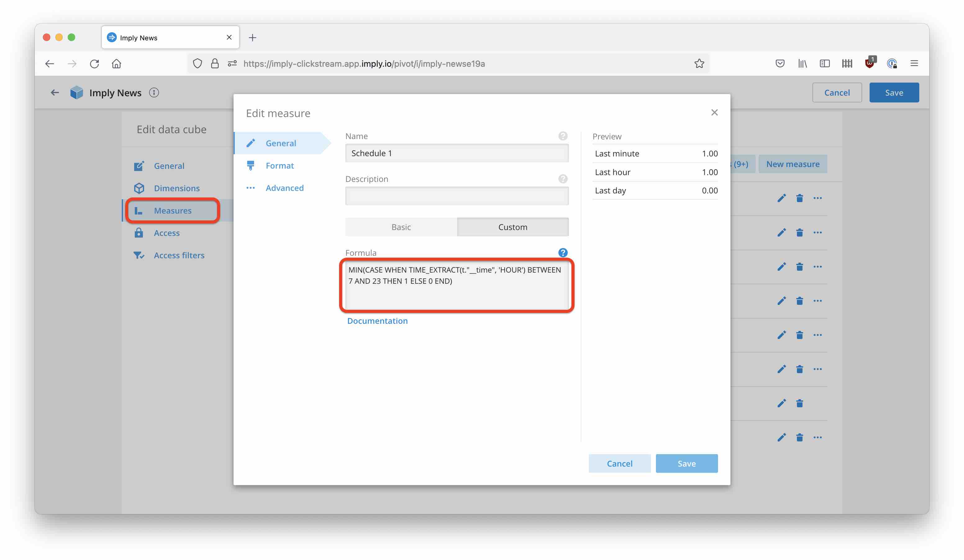Switch formula mode to Basic
The height and width of the screenshot is (560, 964).
401,227
